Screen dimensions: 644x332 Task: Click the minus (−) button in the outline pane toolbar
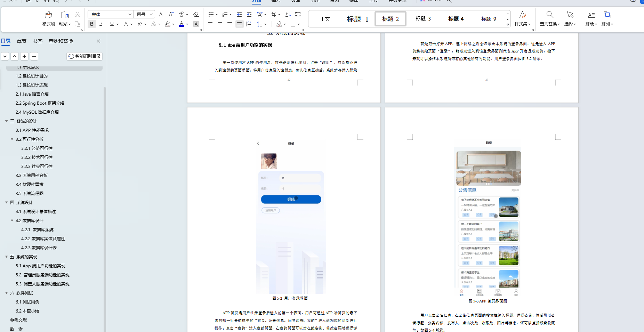pos(34,56)
